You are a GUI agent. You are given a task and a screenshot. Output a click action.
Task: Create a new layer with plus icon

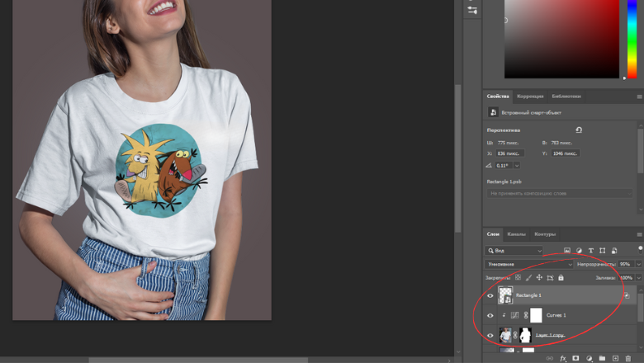615,359
